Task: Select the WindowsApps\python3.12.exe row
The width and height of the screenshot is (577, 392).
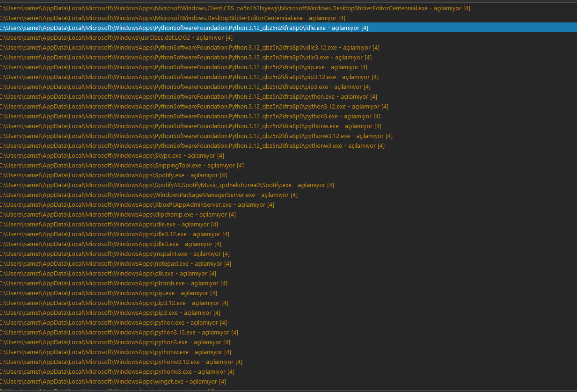Action: [288, 332]
